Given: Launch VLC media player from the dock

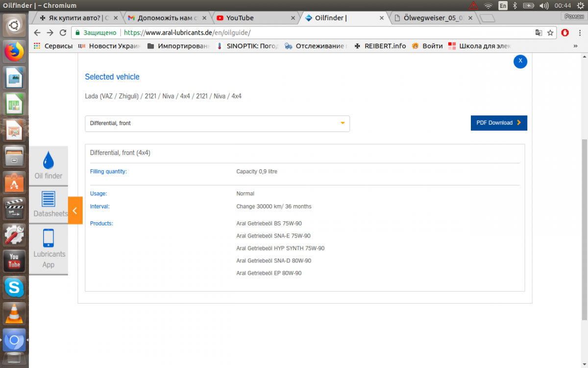Looking at the screenshot, I should 14,314.
